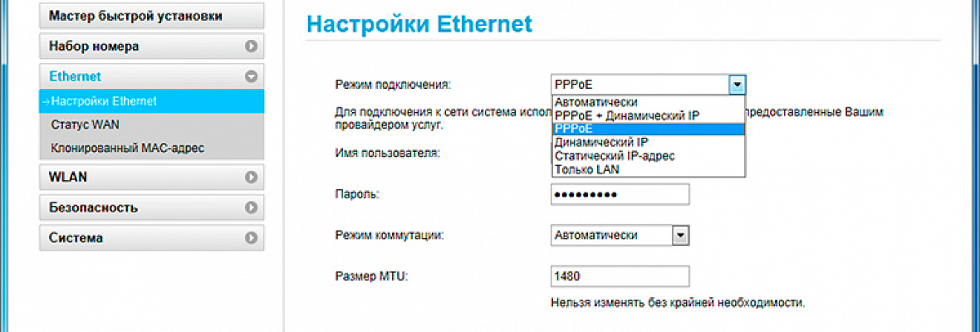Choose Автоматически in the connection mode list
The height and width of the screenshot is (332, 980).
coord(648,102)
